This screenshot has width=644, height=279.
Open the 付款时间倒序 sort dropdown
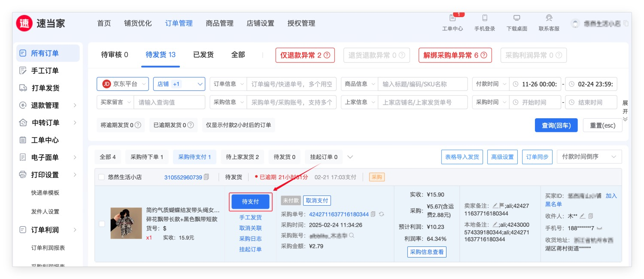coord(589,157)
